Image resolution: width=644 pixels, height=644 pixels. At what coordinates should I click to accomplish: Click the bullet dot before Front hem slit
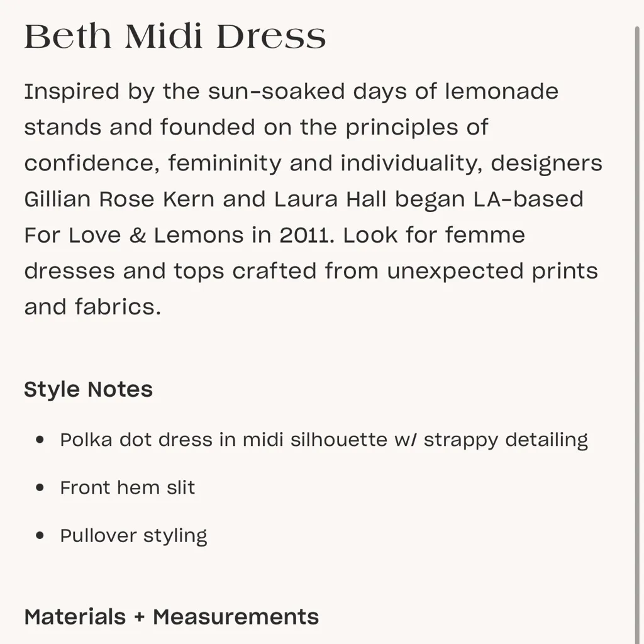(41, 487)
